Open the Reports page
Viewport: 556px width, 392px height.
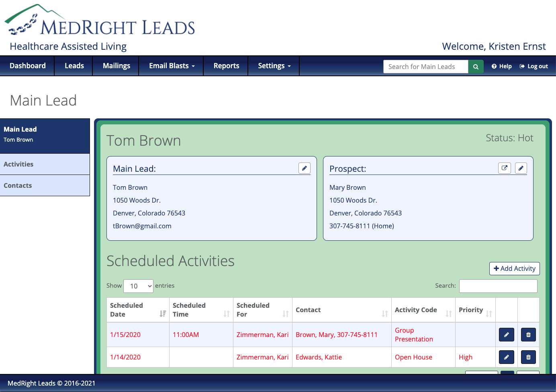pos(226,66)
